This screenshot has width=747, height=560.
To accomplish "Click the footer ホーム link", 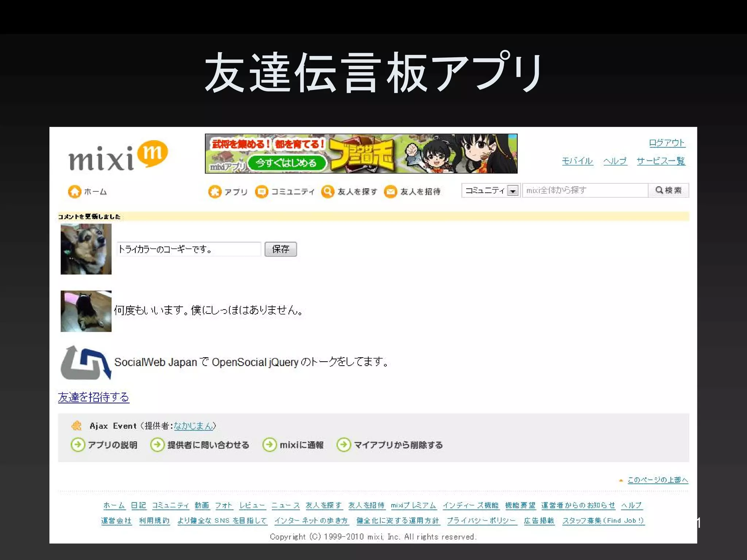I will [115, 505].
